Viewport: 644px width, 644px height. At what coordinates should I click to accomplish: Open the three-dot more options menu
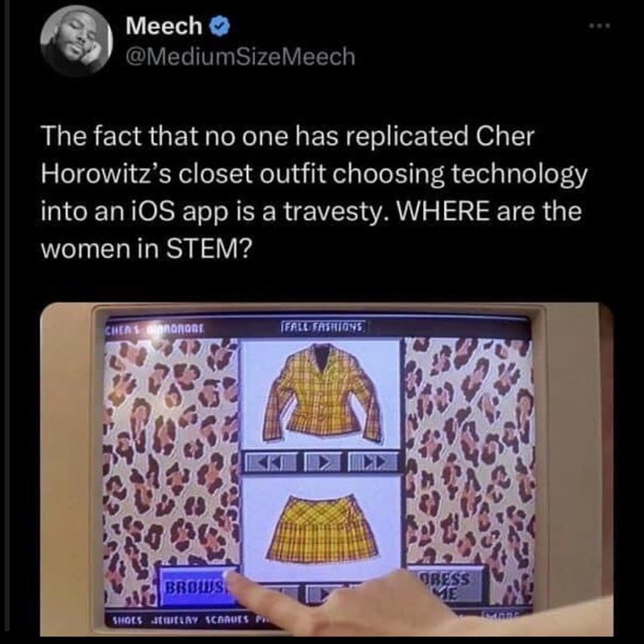tap(599, 26)
